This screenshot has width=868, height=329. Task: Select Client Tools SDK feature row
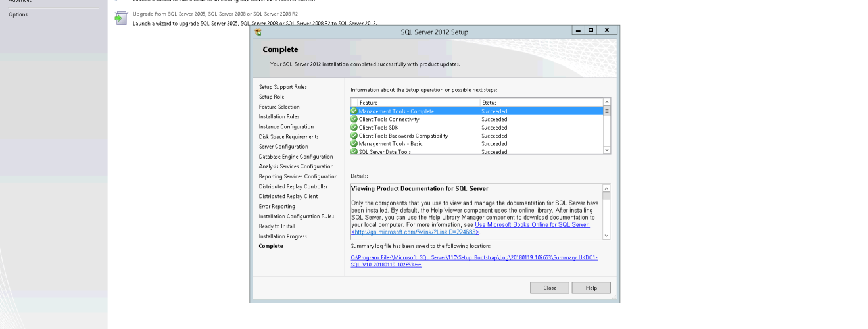(477, 128)
